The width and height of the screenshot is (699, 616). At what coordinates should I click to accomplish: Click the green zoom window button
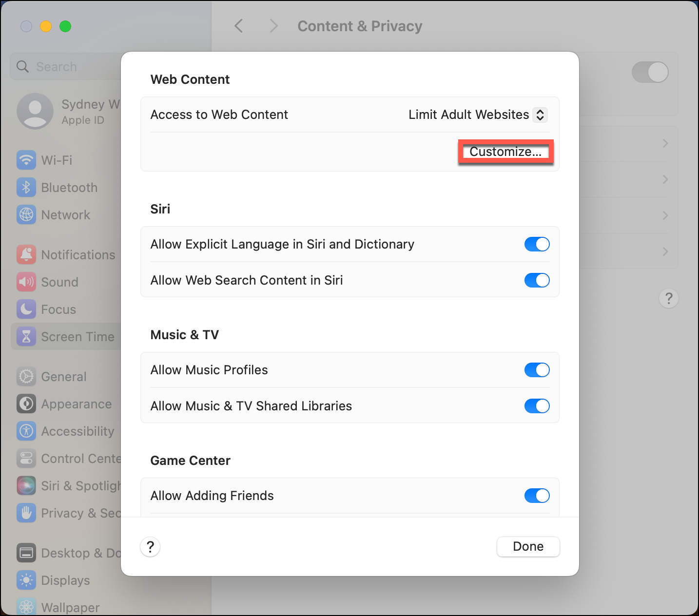tap(65, 26)
